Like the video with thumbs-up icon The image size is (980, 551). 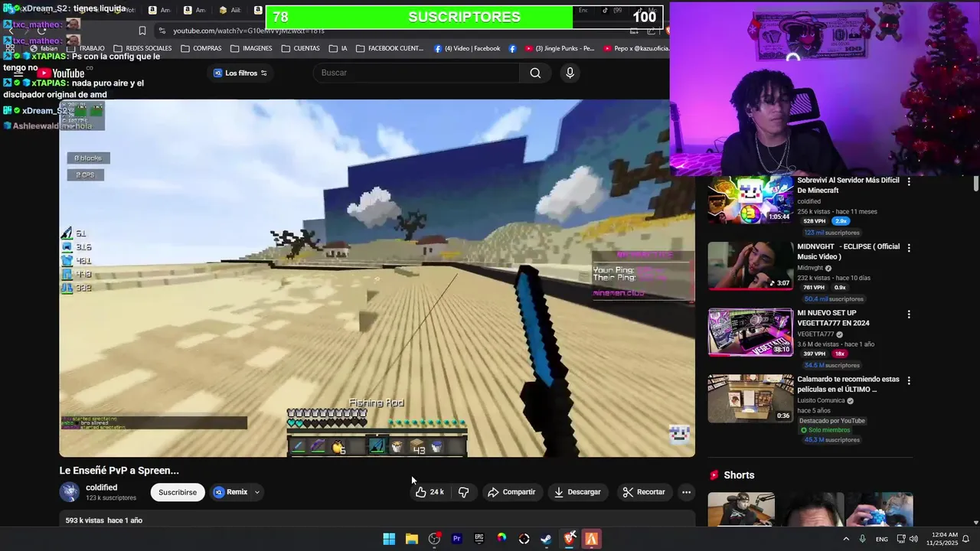[430, 492]
